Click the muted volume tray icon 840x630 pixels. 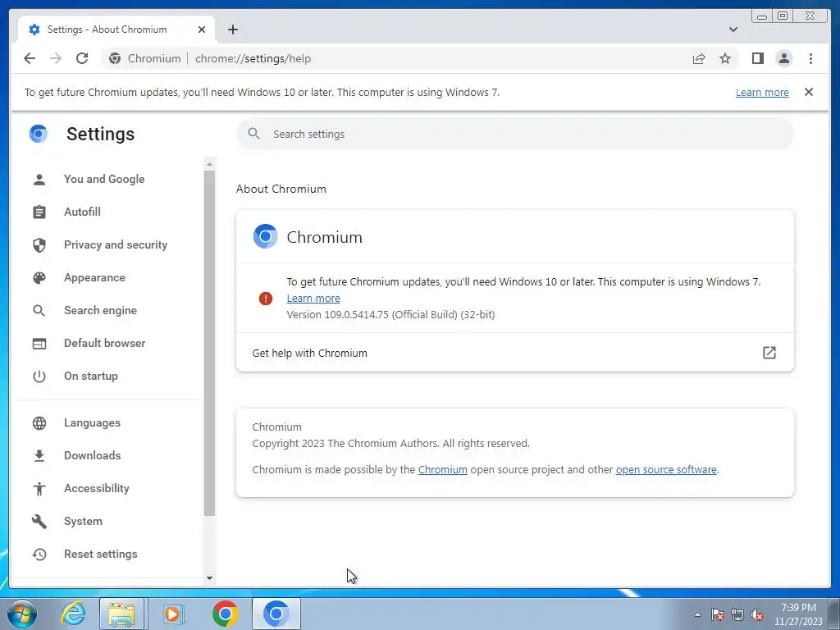click(x=757, y=614)
